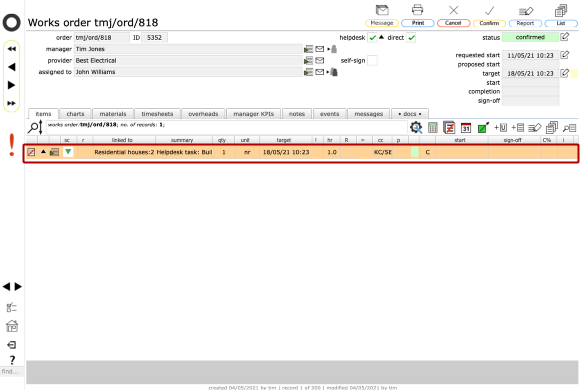The width and height of the screenshot is (580, 390).
Task: Go to the next record arrow
Action: (12, 85)
